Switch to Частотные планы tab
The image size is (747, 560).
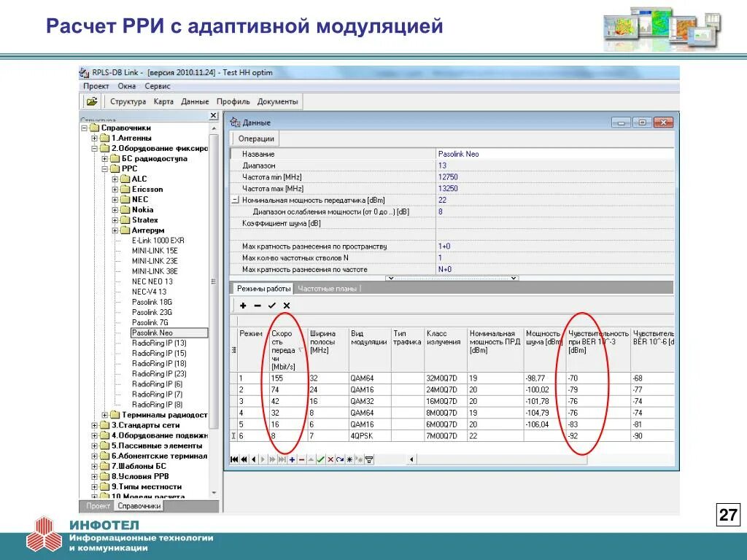328,289
